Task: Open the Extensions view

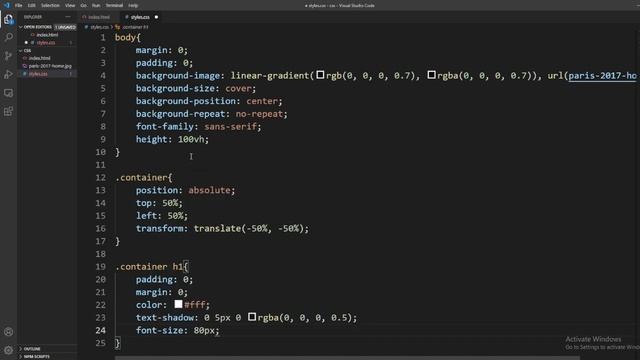Action: (x=8, y=111)
